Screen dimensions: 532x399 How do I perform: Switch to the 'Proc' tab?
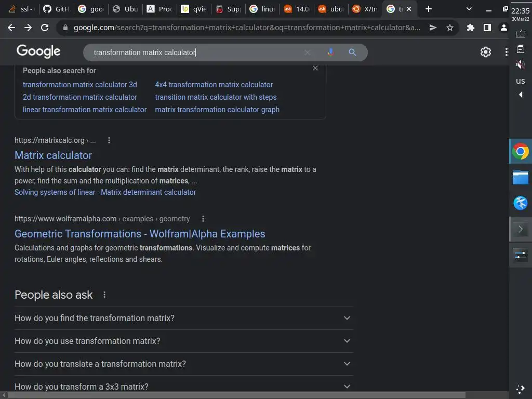[x=159, y=9]
